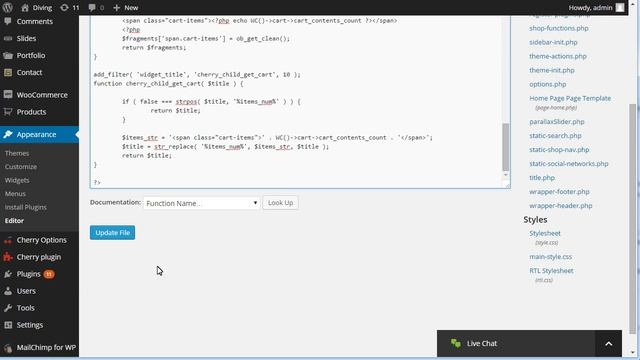Expand Live Chat with the chevron arrow
Screen dimensions: 640x360
pos(609,344)
